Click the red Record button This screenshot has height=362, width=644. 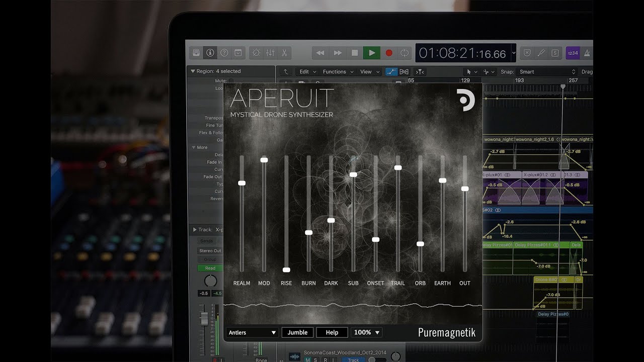388,52
